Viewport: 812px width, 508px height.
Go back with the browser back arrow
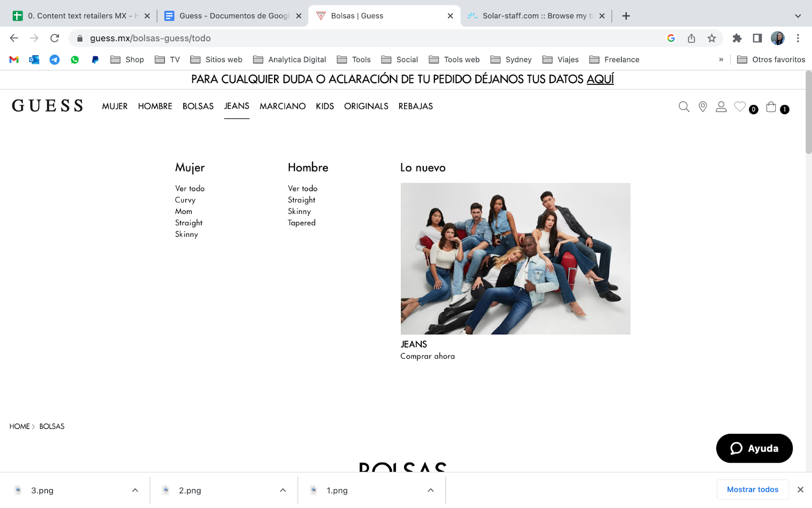14,38
